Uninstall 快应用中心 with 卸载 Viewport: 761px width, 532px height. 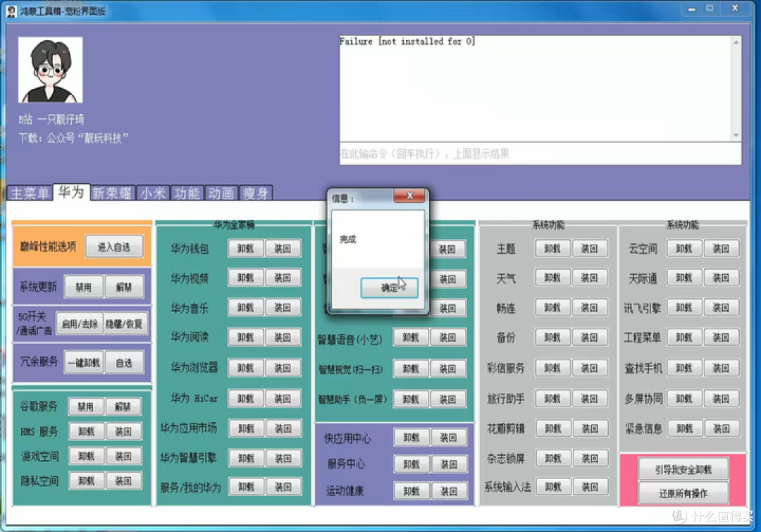point(411,438)
